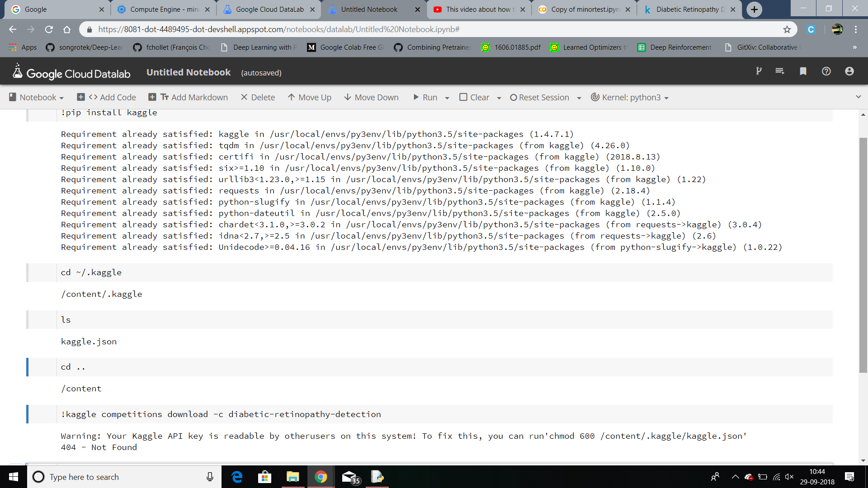The width and height of the screenshot is (868, 488).
Task: Open Datalab help via the question mark icon
Action: click(x=826, y=71)
